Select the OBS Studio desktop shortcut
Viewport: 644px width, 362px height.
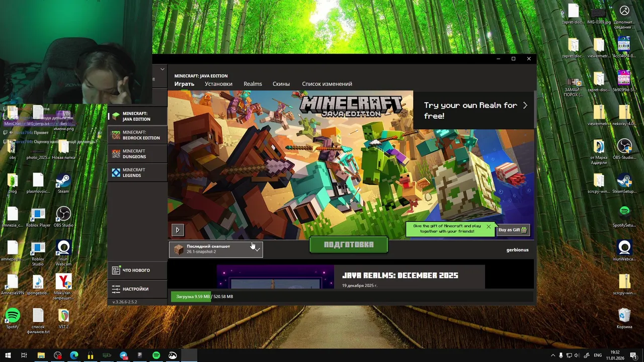[63, 217]
